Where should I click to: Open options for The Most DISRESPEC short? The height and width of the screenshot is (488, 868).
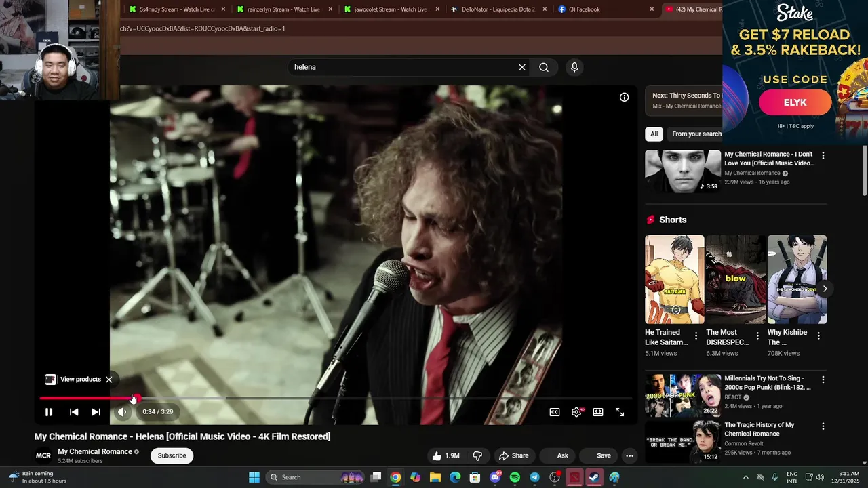(x=757, y=336)
